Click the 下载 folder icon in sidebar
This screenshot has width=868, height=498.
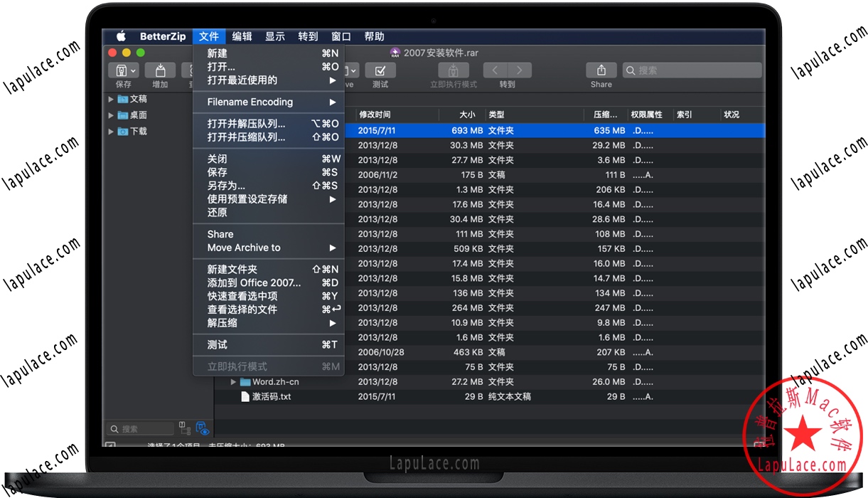123,132
